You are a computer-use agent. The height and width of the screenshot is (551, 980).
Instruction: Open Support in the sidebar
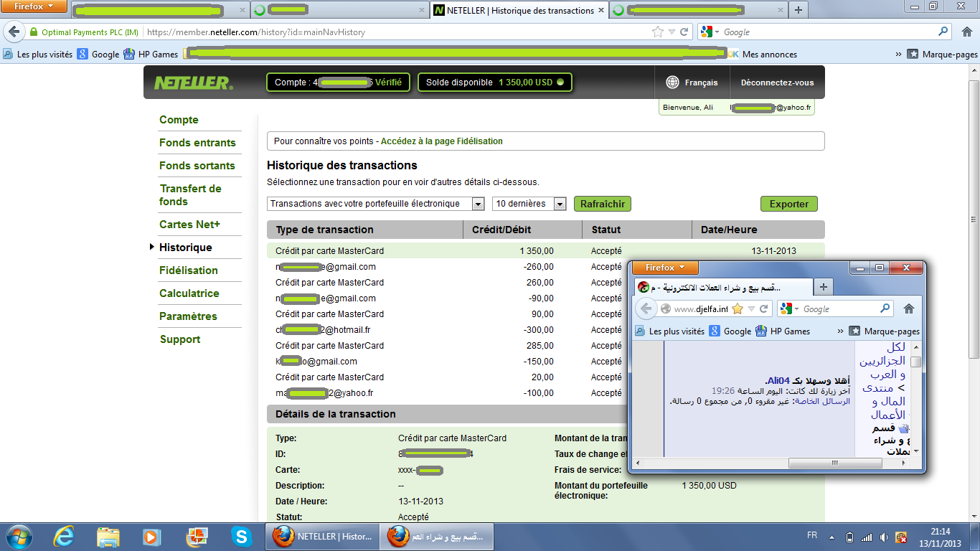point(180,339)
